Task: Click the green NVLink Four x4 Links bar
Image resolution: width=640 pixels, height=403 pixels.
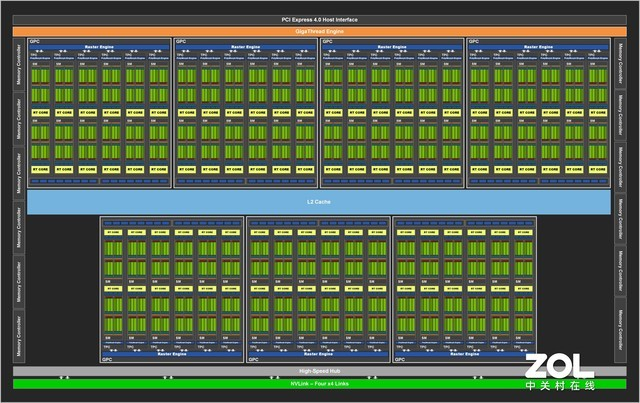Action: [319, 383]
